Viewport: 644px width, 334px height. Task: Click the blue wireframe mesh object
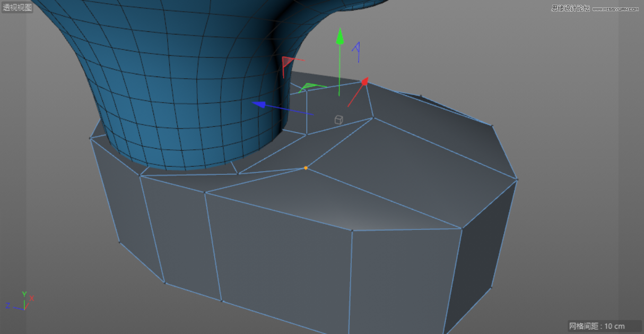159,80
